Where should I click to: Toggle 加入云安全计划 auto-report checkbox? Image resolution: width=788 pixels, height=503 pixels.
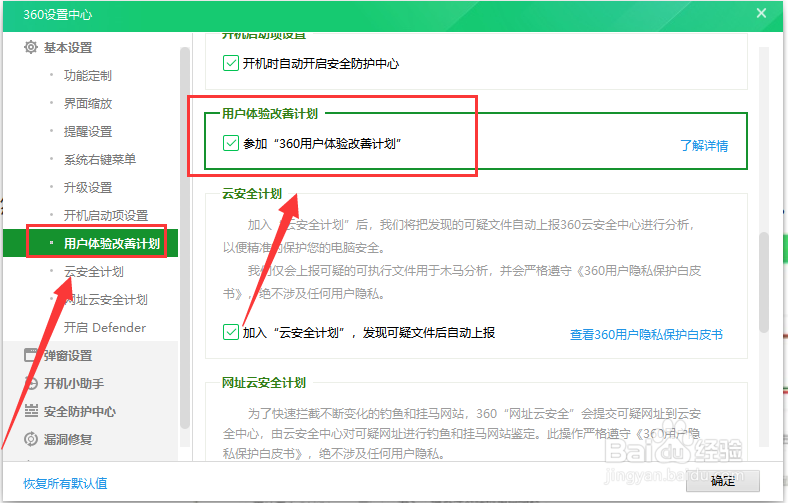[231, 332]
